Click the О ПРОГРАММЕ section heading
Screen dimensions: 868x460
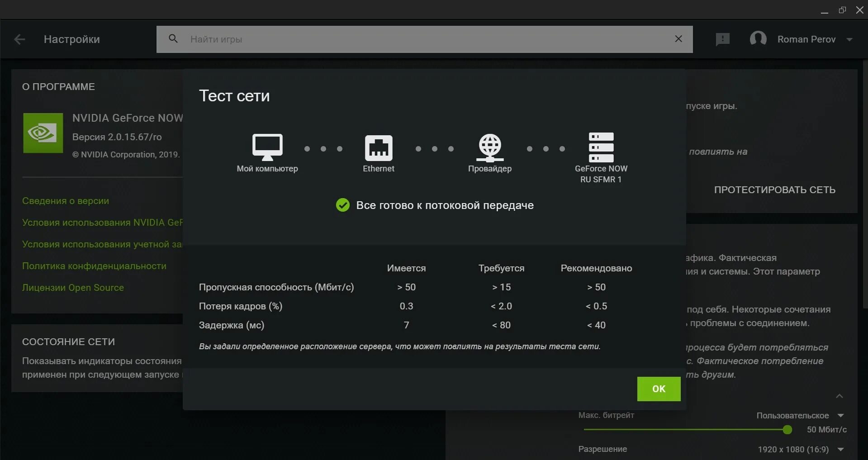(x=58, y=87)
